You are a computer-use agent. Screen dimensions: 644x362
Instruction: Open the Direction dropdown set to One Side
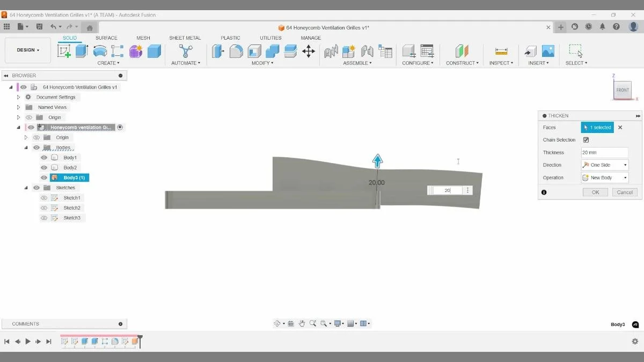(x=604, y=165)
